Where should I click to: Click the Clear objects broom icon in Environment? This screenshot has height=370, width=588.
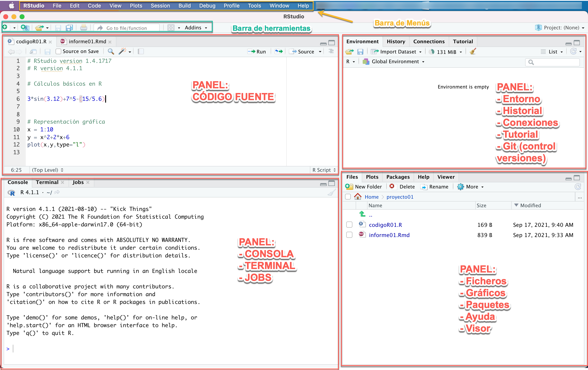coord(473,51)
